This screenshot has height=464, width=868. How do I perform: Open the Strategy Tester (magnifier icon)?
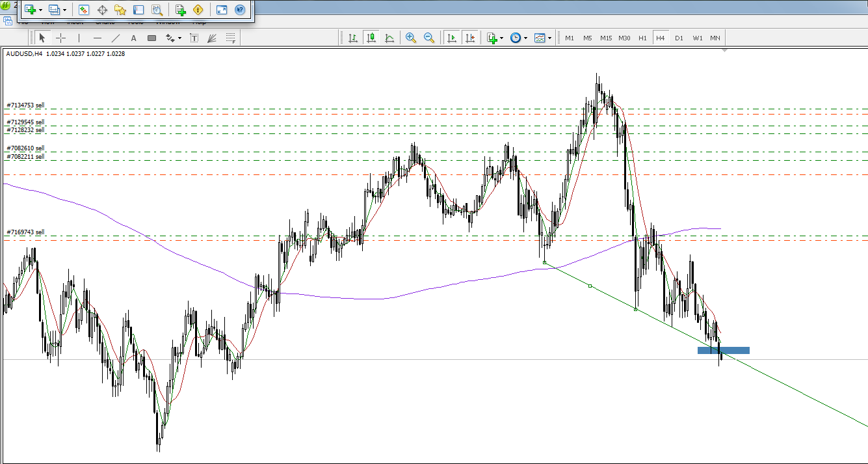157,10
